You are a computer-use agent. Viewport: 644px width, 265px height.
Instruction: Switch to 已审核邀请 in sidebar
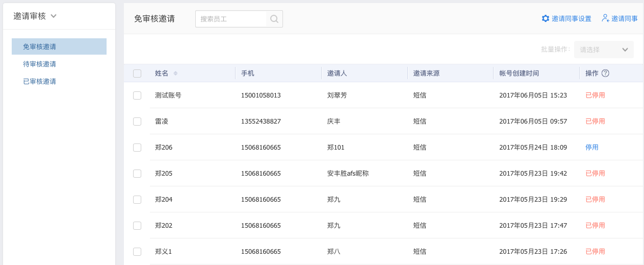[x=40, y=81]
